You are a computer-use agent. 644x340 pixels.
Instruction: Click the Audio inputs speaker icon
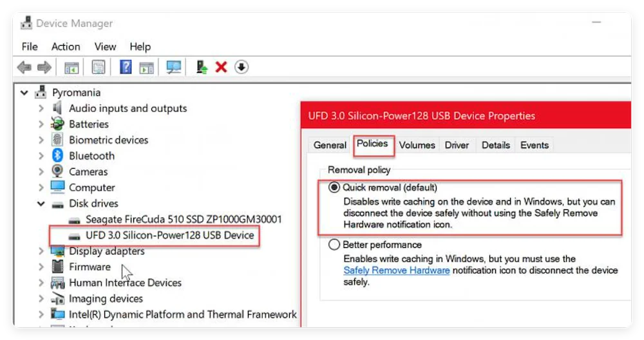57,108
